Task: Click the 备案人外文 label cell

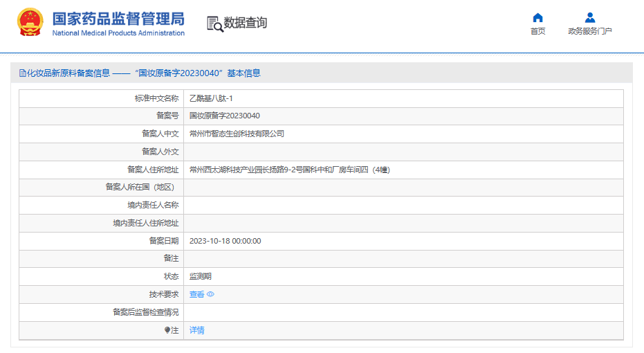Action: [102, 152]
